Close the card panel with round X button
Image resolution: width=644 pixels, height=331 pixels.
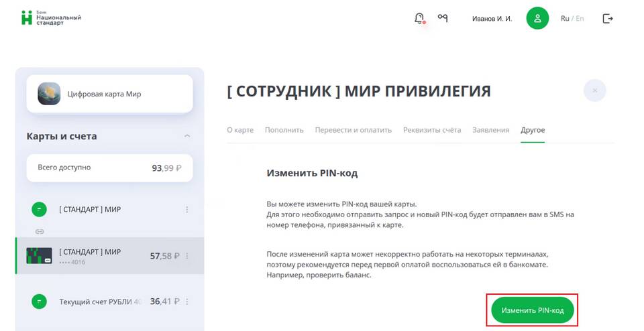[x=595, y=90]
